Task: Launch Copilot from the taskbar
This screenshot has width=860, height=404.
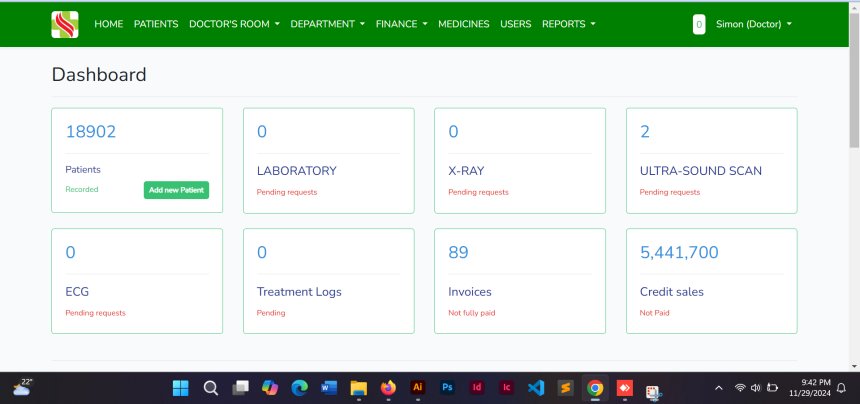Action: tap(270, 388)
